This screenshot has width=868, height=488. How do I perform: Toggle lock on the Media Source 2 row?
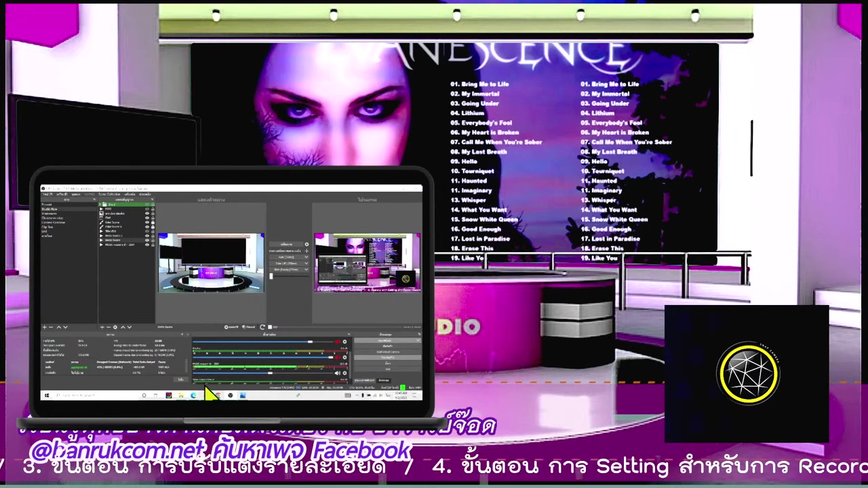point(153,236)
